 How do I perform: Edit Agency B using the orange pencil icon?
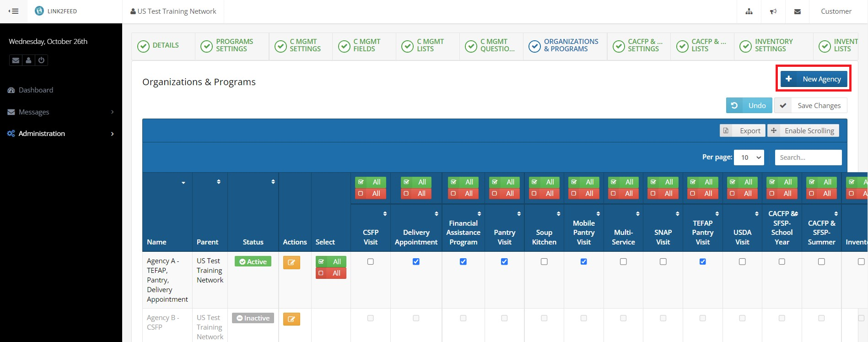pos(291,319)
